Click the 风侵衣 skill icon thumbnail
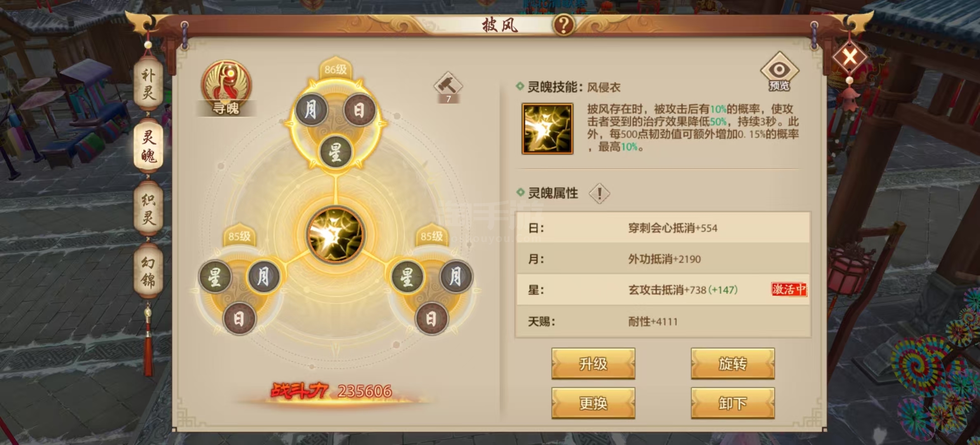 (547, 129)
